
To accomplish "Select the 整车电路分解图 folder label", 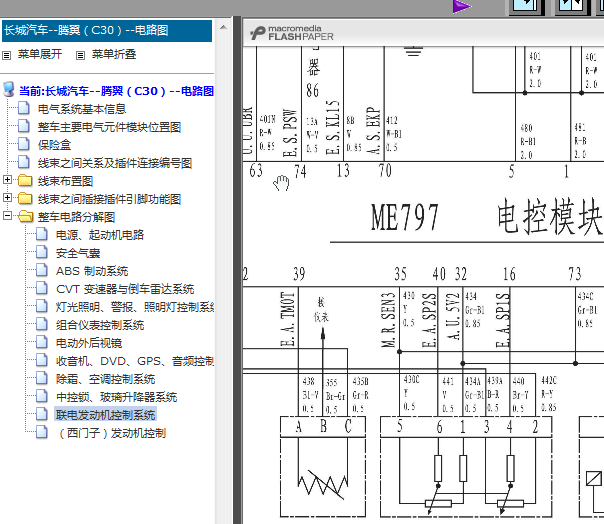I will [76, 217].
